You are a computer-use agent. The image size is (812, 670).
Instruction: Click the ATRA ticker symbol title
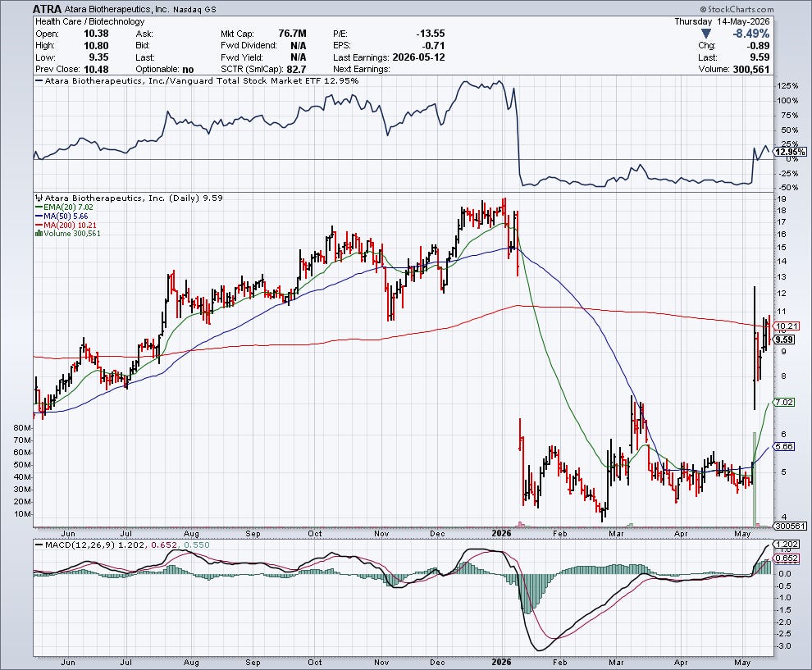pyautogui.click(x=47, y=9)
